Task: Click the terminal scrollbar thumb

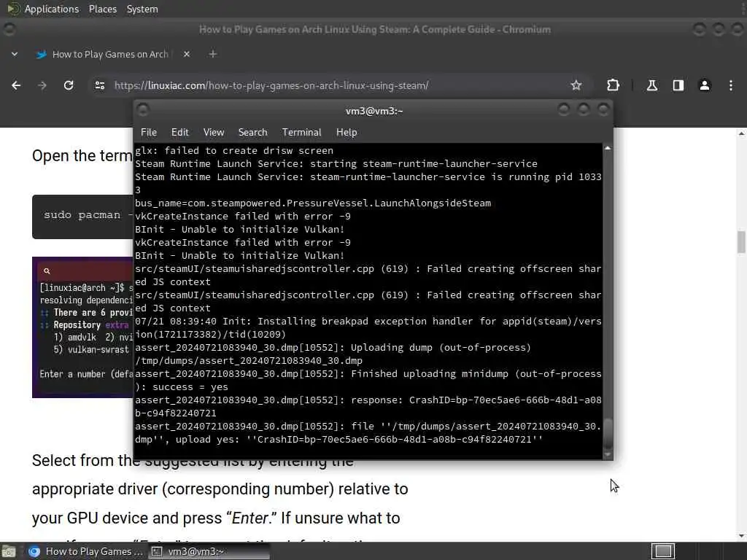Action: [608, 433]
